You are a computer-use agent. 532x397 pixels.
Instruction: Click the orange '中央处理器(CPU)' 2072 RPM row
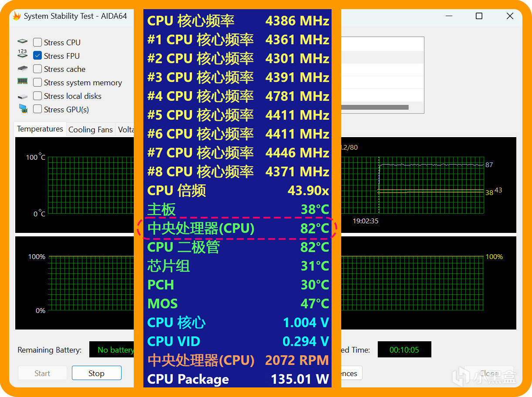238,360
